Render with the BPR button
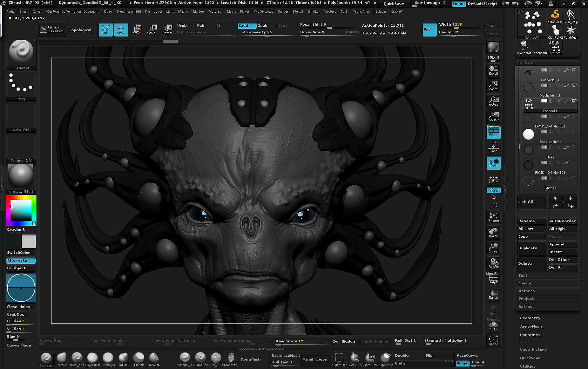 pyautogui.click(x=493, y=47)
